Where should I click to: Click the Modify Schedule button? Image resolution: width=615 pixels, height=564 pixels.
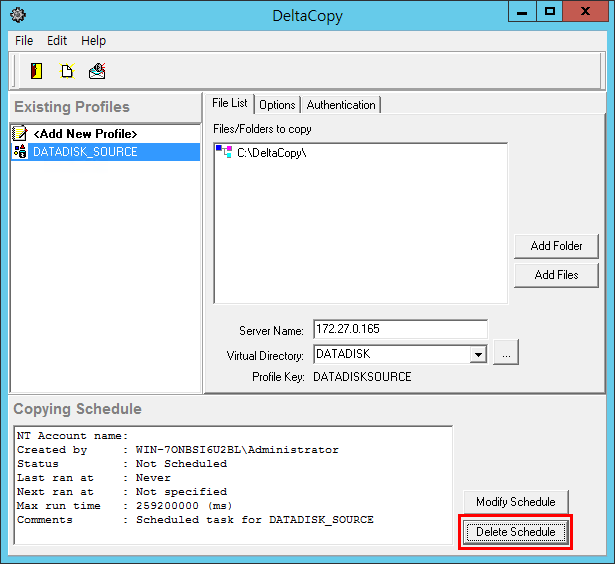click(515, 502)
